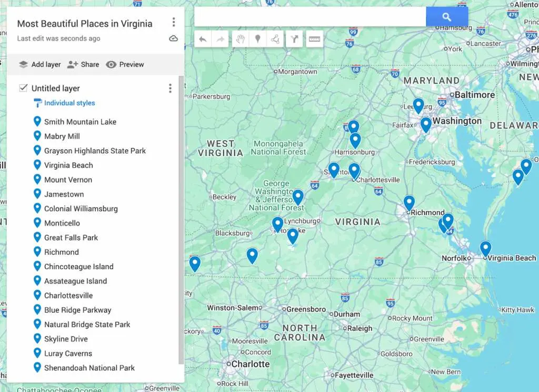Uncheck the Untitled layer visibility checkbox
This screenshot has height=392, width=539.
[23, 88]
